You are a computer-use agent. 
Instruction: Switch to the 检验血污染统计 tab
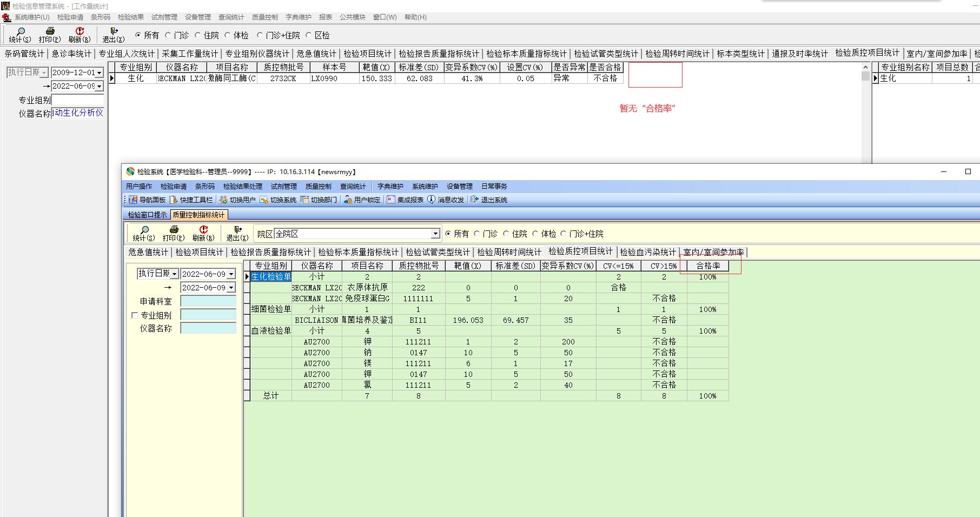tap(648, 252)
